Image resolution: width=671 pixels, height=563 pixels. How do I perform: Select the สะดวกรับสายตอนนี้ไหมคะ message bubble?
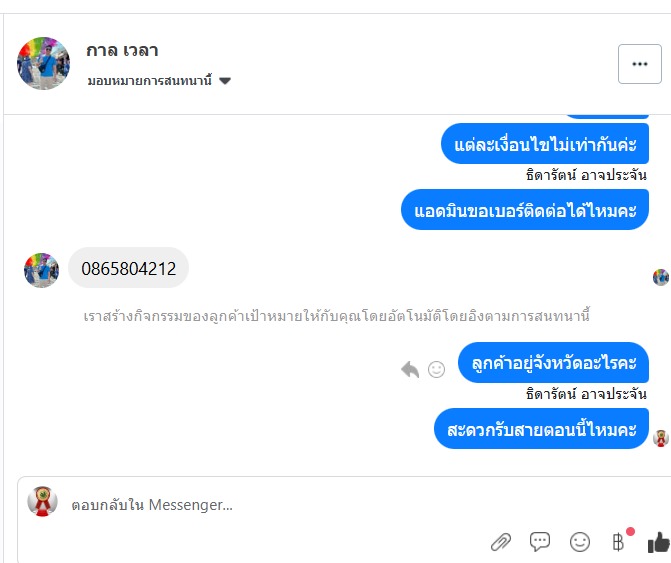pyautogui.click(x=541, y=430)
